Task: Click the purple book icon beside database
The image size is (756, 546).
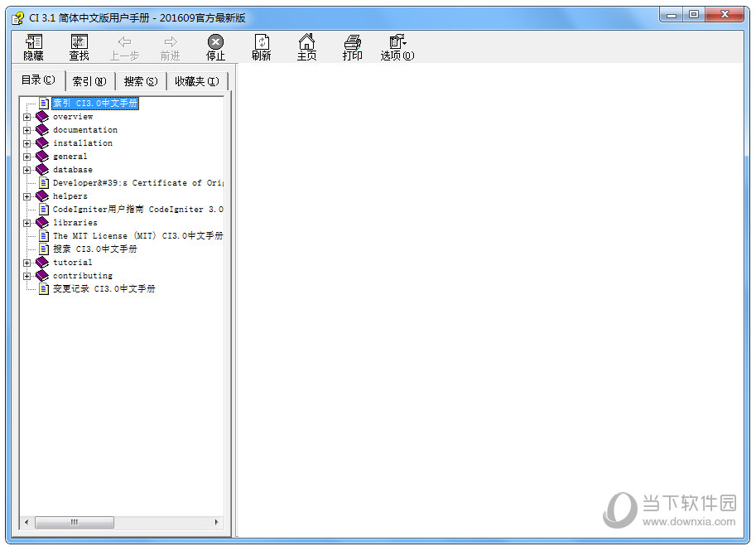Action: pos(42,169)
